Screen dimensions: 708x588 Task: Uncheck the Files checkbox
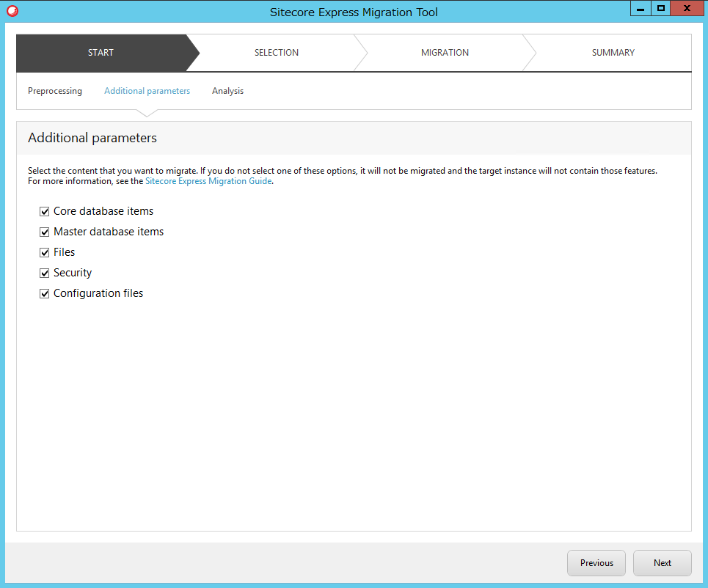click(44, 252)
